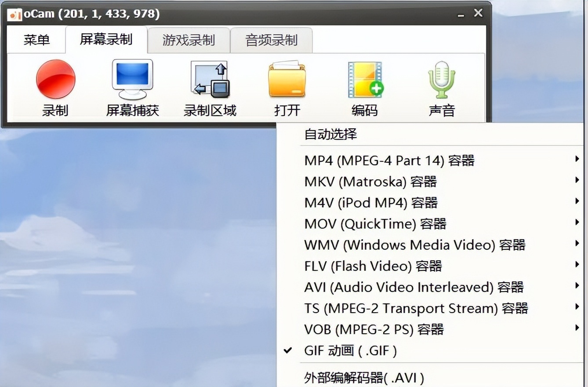Open the 编码 codec settings icon
588x387 pixels.
(364, 80)
